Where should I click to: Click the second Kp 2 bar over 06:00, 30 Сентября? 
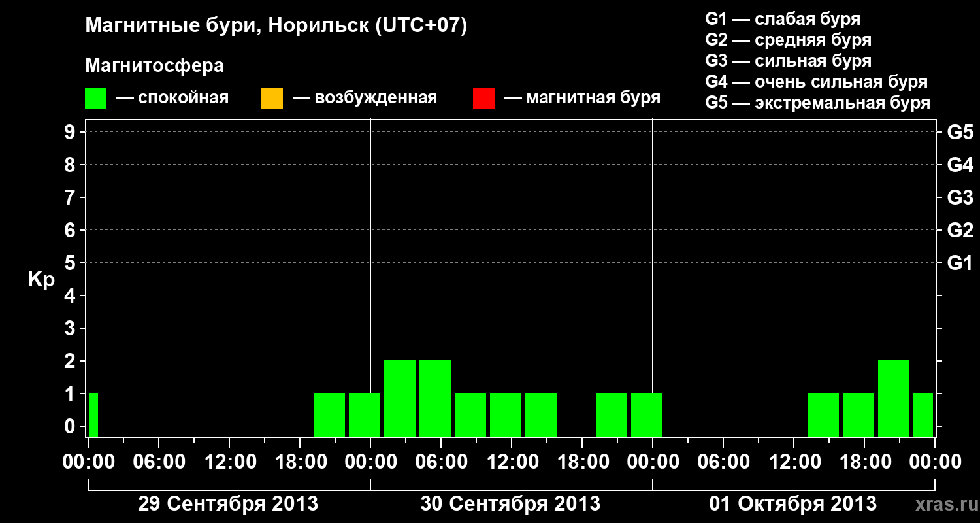(x=435, y=398)
